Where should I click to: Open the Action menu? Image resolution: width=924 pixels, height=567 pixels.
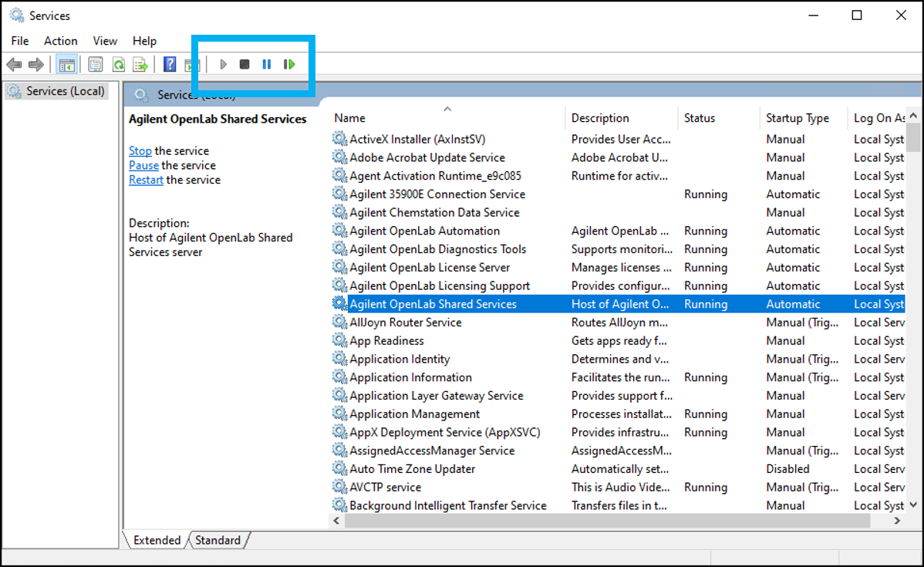click(x=61, y=41)
